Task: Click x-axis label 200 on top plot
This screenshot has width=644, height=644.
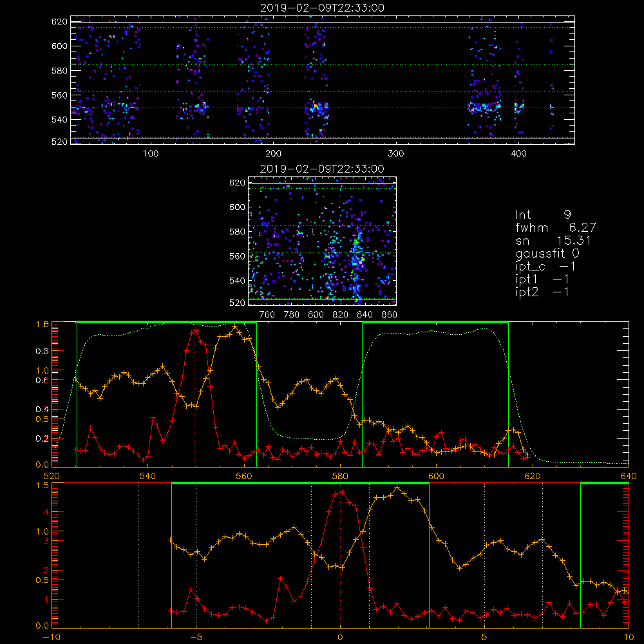Action: (273, 154)
